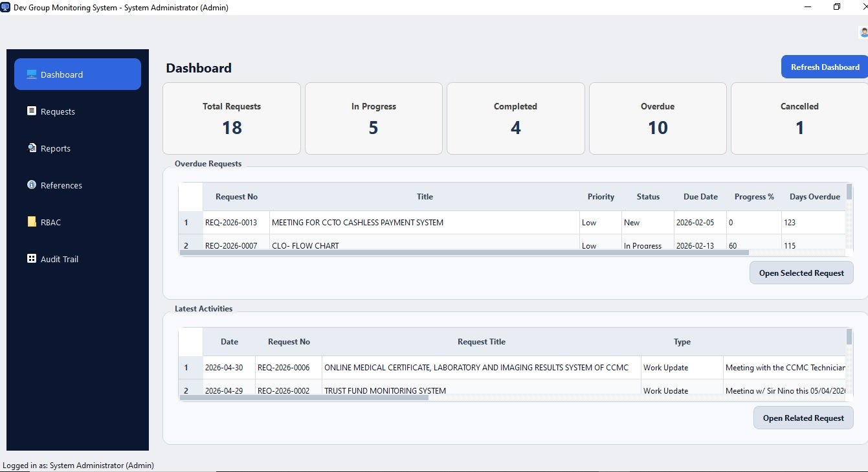Switch to the References page

click(78, 185)
